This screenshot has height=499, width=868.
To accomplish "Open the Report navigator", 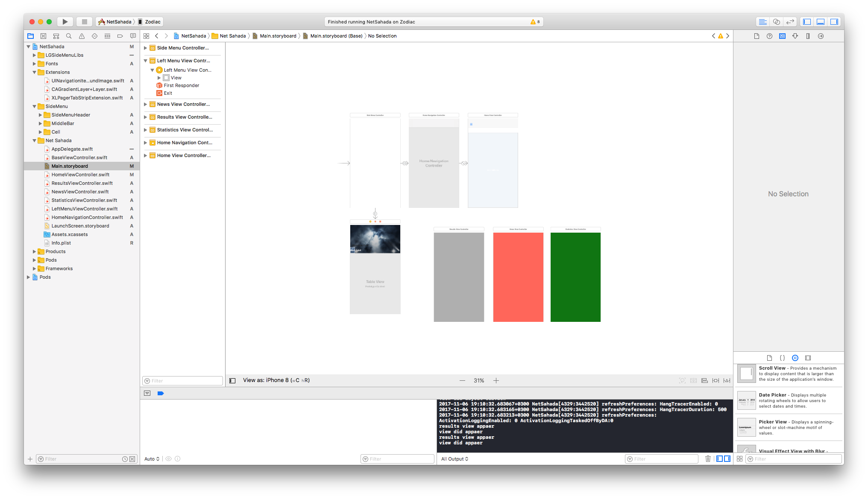I will [x=133, y=36].
